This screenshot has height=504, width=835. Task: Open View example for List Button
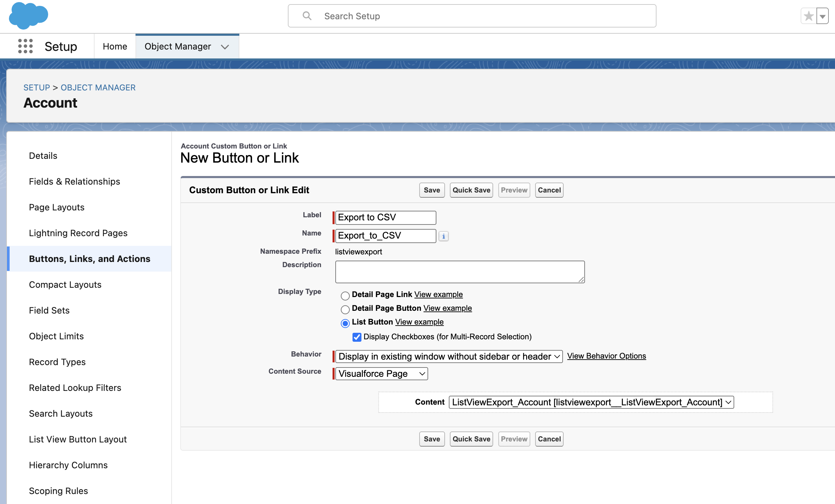(x=419, y=322)
